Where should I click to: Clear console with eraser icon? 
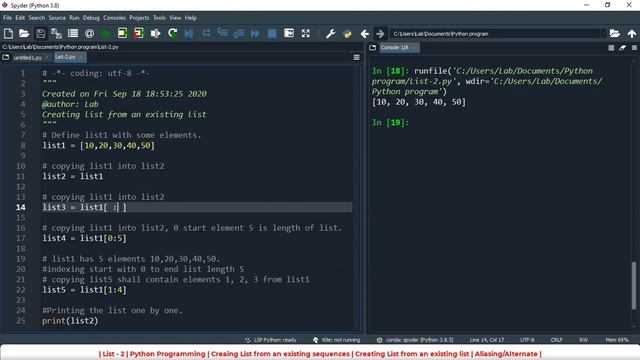click(x=622, y=48)
